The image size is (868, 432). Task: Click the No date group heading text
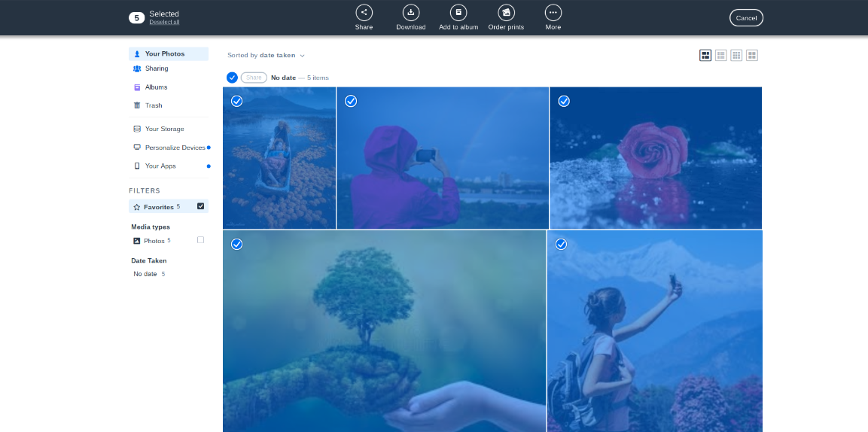tap(283, 78)
